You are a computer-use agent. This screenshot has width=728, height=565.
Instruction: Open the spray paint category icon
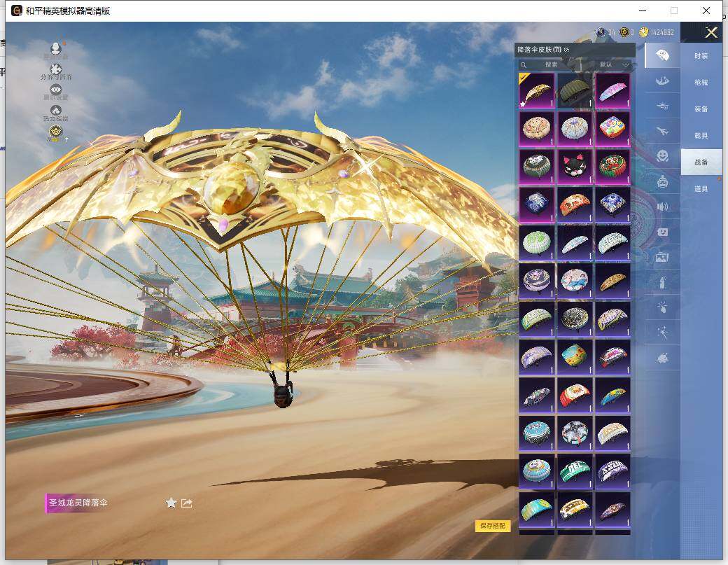pyautogui.click(x=662, y=282)
